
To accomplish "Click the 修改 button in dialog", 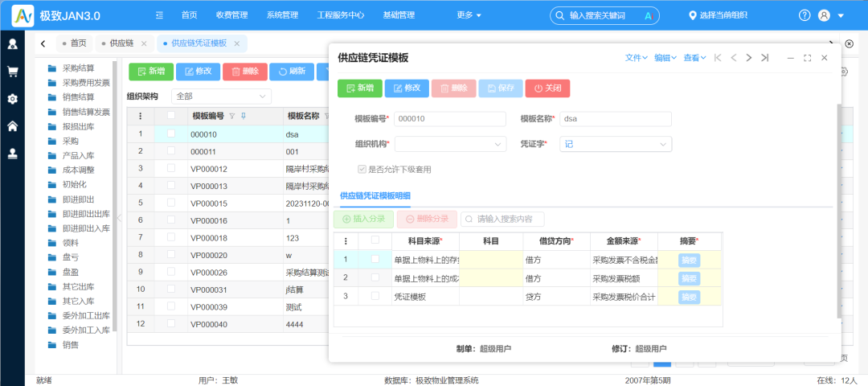I will pyautogui.click(x=407, y=88).
